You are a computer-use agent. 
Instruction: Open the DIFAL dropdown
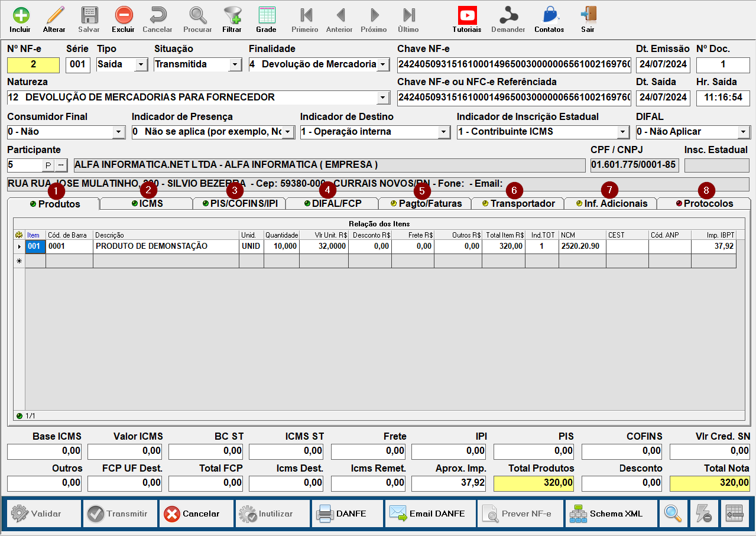pos(743,132)
